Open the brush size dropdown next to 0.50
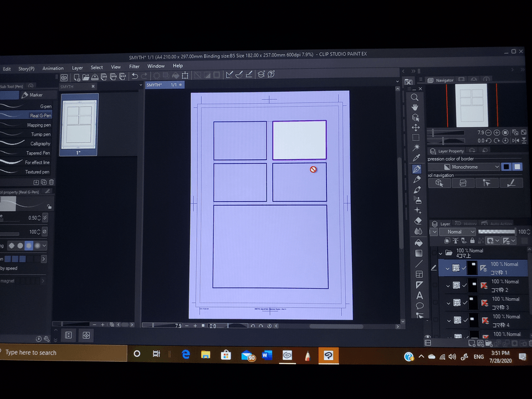 point(45,217)
